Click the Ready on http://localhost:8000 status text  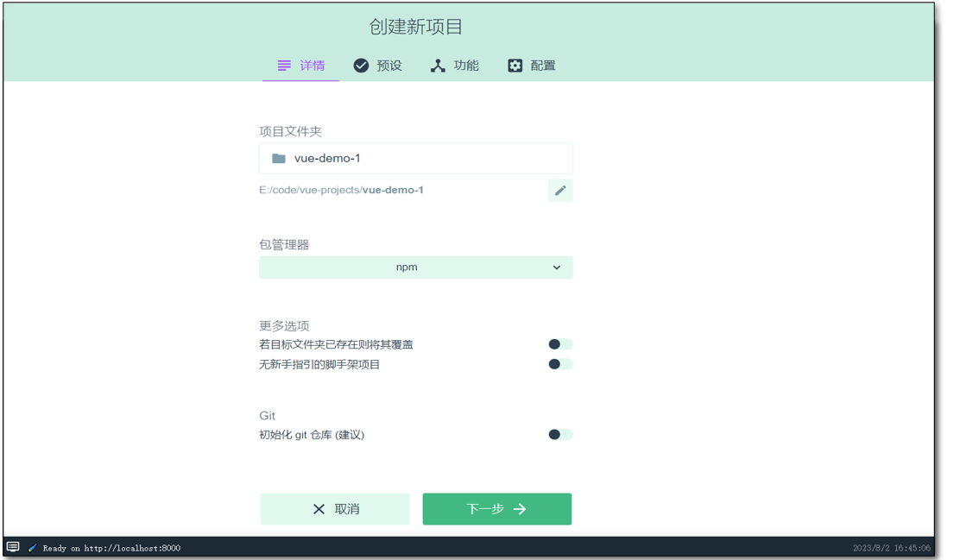click(x=111, y=548)
